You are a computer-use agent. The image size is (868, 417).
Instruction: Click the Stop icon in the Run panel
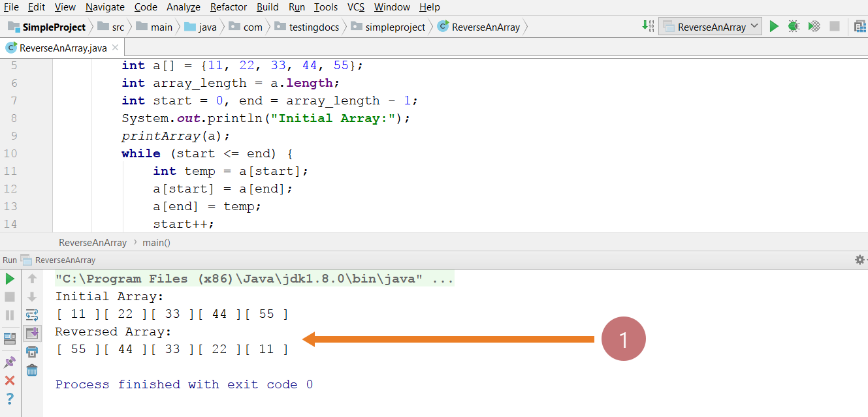coord(10,297)
